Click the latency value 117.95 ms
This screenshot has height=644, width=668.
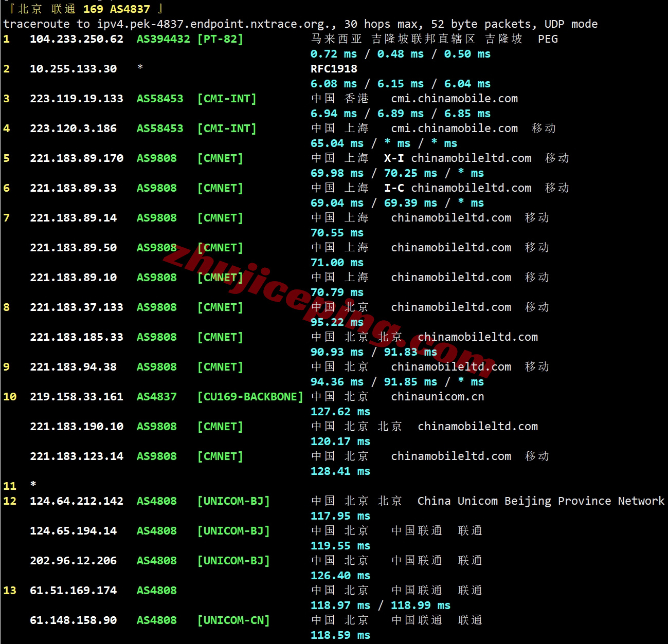[x=340, y=516]
